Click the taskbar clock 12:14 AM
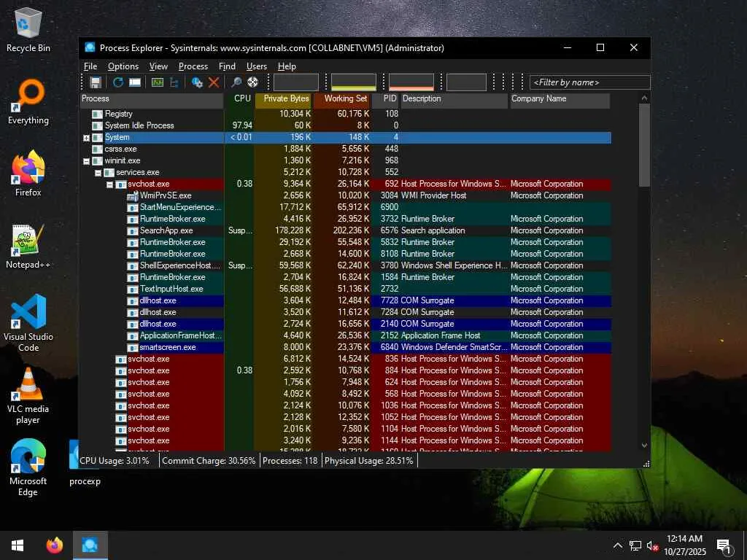 coord(684,539)
